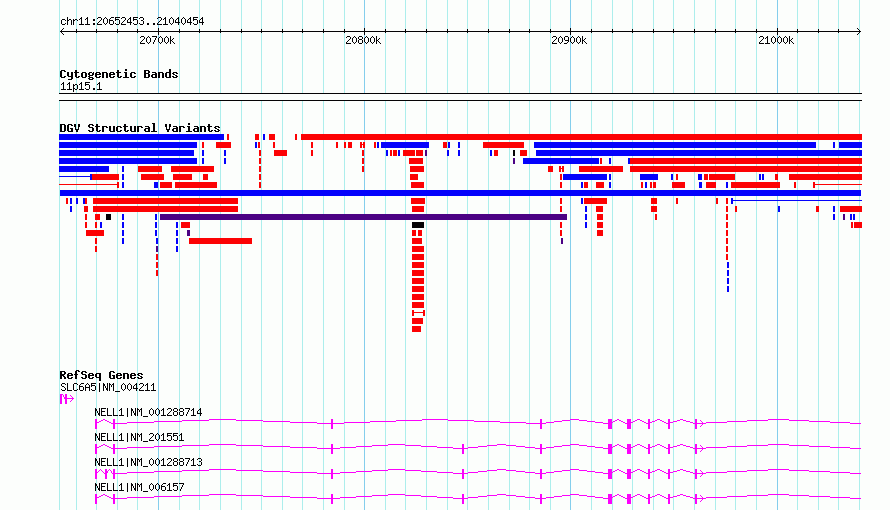890x510 pixels.
Task: Click the right ruler arrowhead
Action: (859, 32)
